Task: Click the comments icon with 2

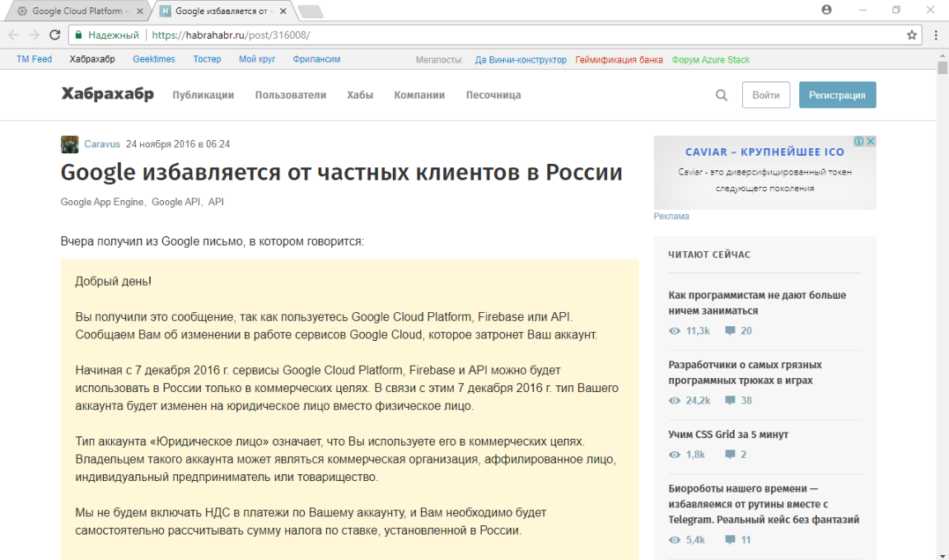Action: [730, 454]
